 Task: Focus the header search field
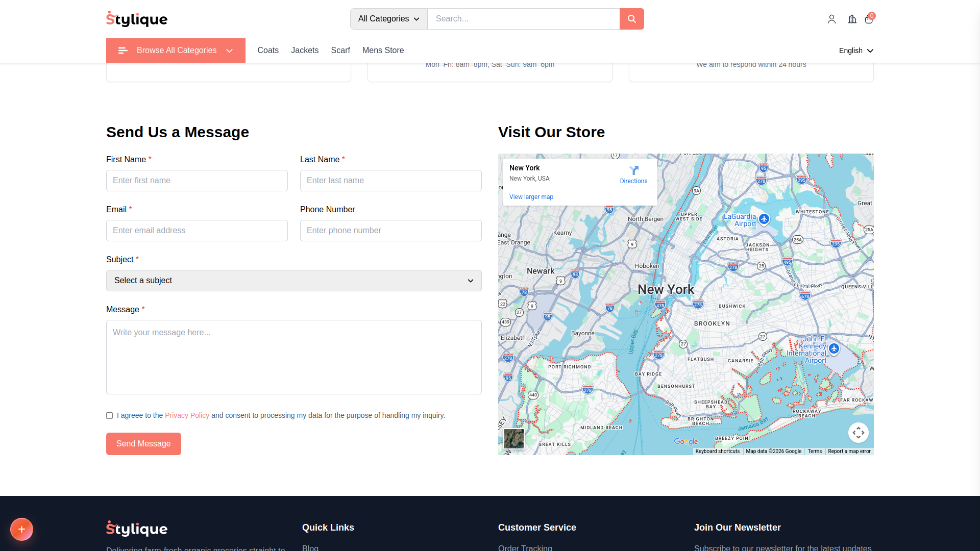524,19
